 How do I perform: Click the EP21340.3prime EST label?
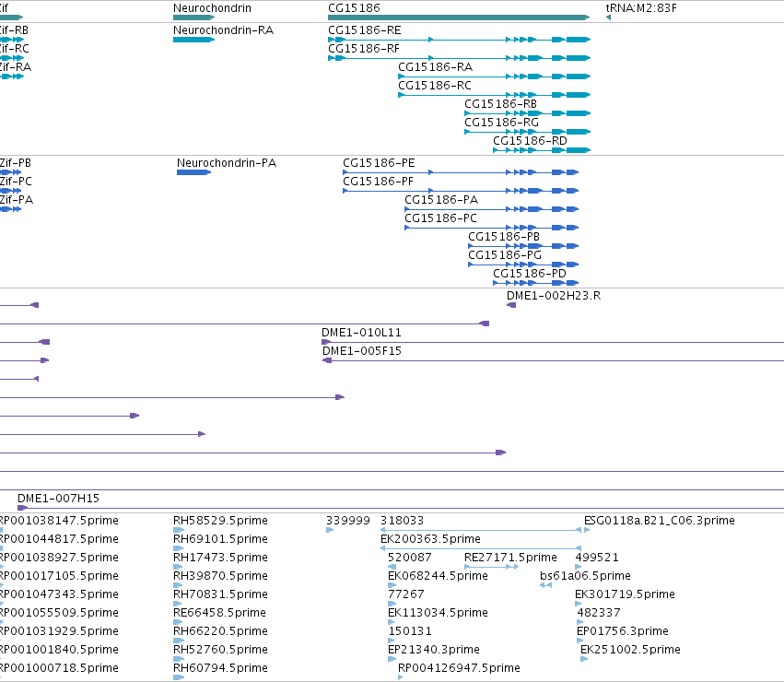coord(434,650)
